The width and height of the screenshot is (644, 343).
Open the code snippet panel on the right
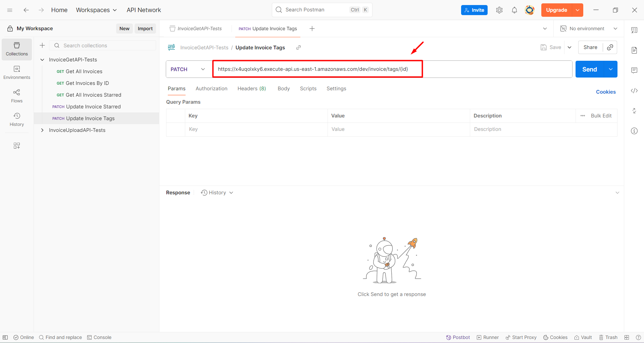click(634, 91)
